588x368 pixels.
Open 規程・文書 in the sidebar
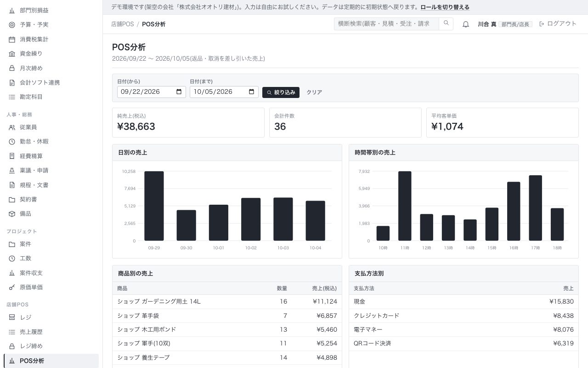(51, 185)
